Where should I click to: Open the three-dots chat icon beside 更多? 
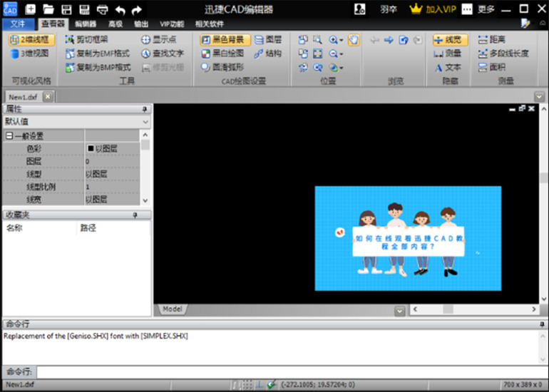pyautogui.click(x=467, y=9)
